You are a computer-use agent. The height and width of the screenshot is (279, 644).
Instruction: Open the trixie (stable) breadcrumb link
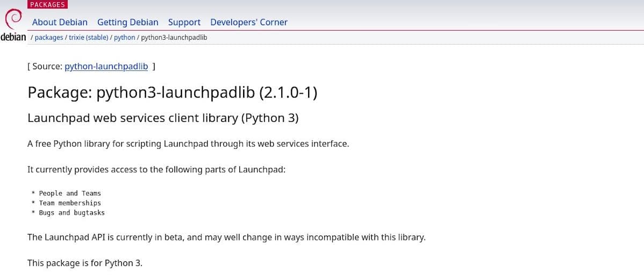[x=88, y=38]
